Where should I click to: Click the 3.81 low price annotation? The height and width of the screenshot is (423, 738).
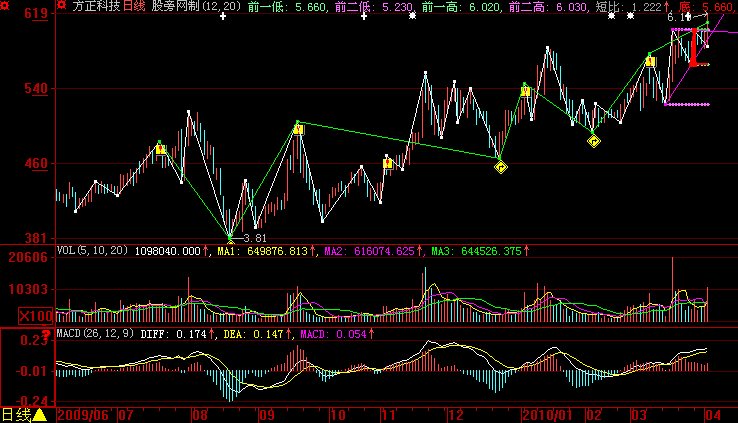(x=255, y=239)
